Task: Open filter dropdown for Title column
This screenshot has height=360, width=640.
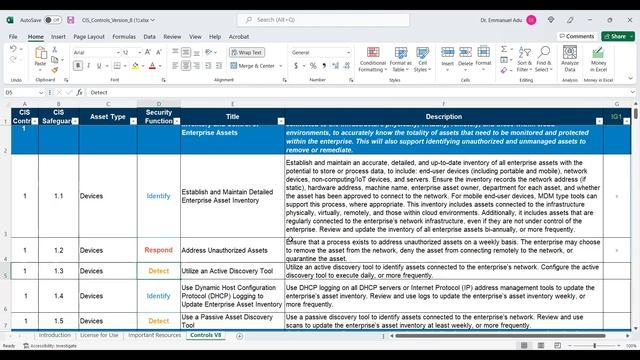Action: [281, 121]
